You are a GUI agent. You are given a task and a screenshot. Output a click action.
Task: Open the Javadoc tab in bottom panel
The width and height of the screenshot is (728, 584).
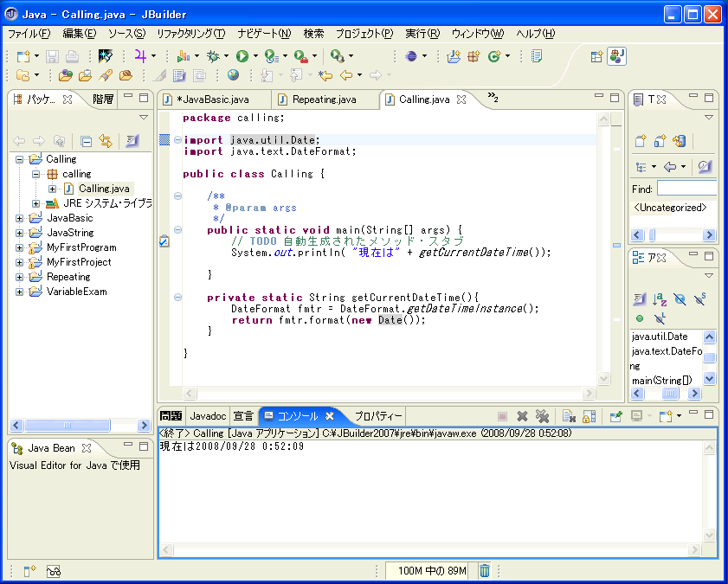[208, 416]
